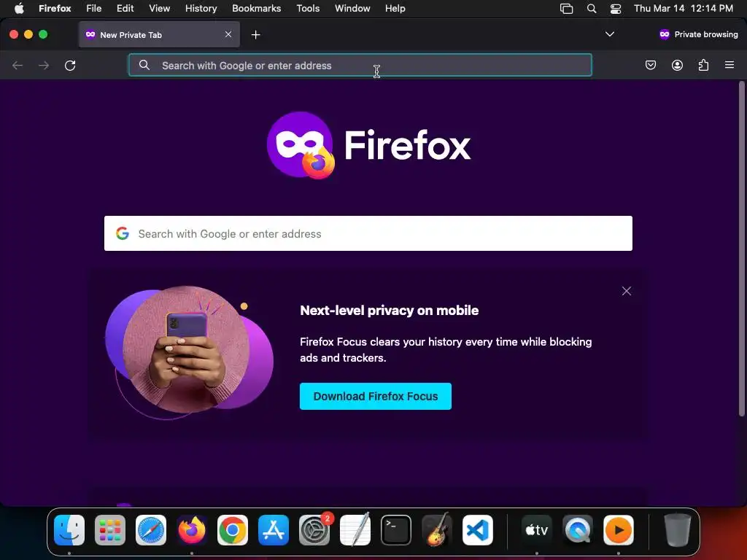Open Launchpad from the Dock
747x560 pixels.
[x=110, y=530]
